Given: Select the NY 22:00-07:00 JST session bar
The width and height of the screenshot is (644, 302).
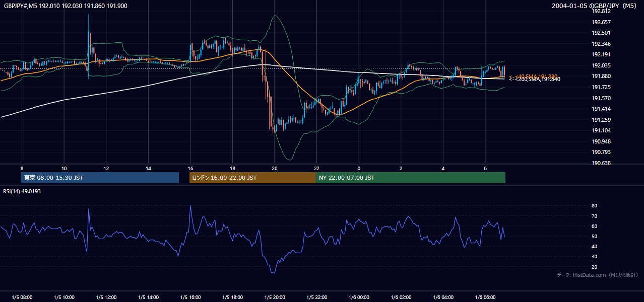Looking at the screenshot, I should (x=411, y=178).
